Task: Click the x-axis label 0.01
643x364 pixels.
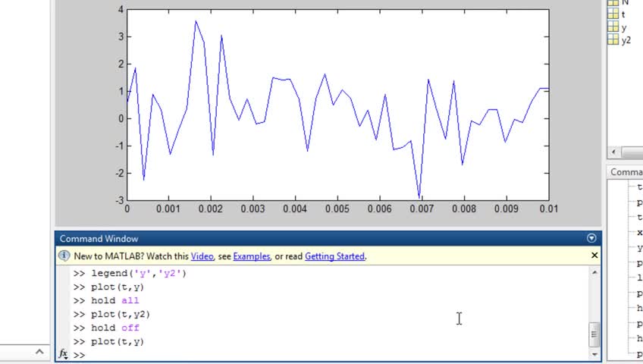Action: tap(549, 209)
